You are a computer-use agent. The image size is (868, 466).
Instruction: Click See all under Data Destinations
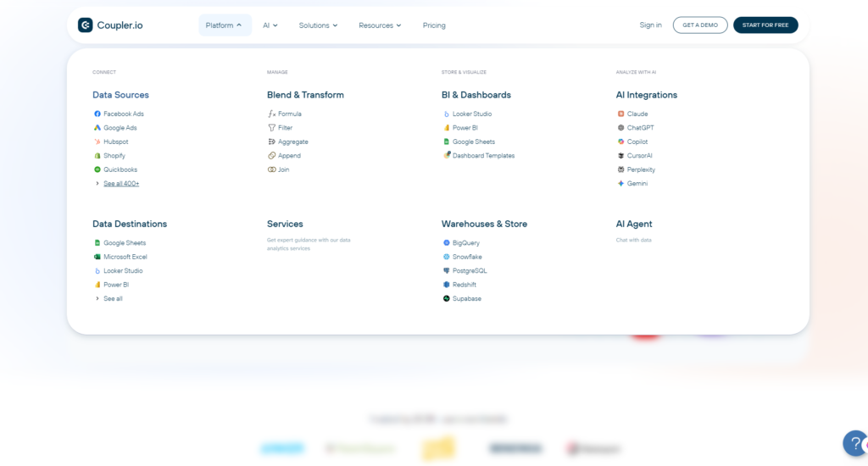[x=113, y=298]
